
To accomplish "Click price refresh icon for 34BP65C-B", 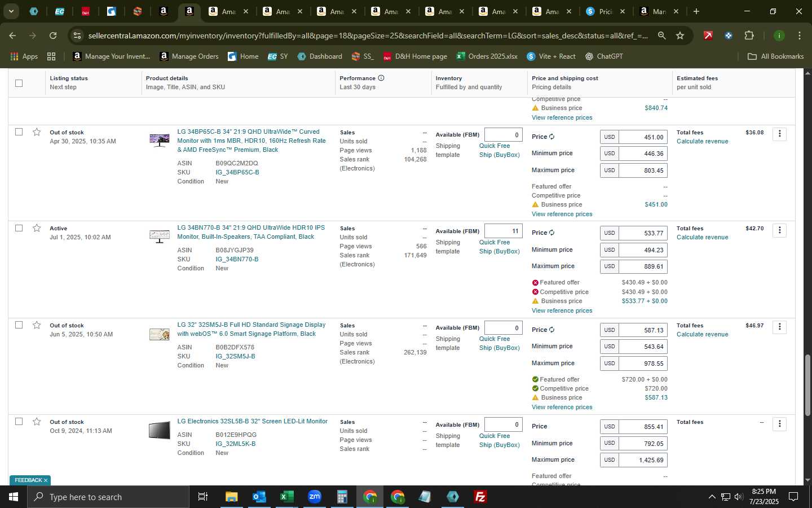I will (x=551, y=137).
